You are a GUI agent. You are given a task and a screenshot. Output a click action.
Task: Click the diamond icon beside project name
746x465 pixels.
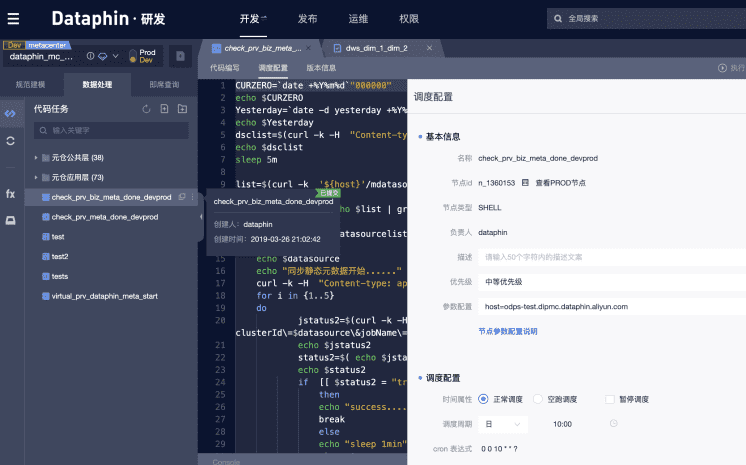point(103,56)
